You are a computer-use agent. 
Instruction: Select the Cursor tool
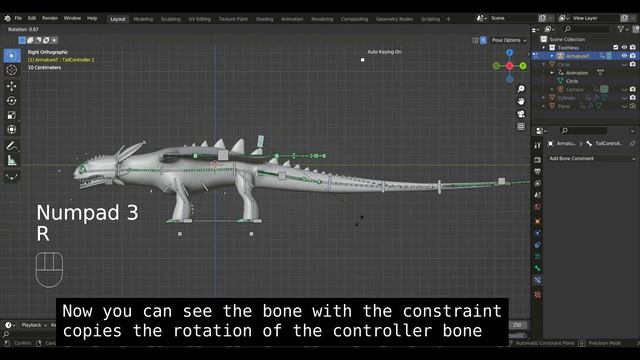coord(12,70)
